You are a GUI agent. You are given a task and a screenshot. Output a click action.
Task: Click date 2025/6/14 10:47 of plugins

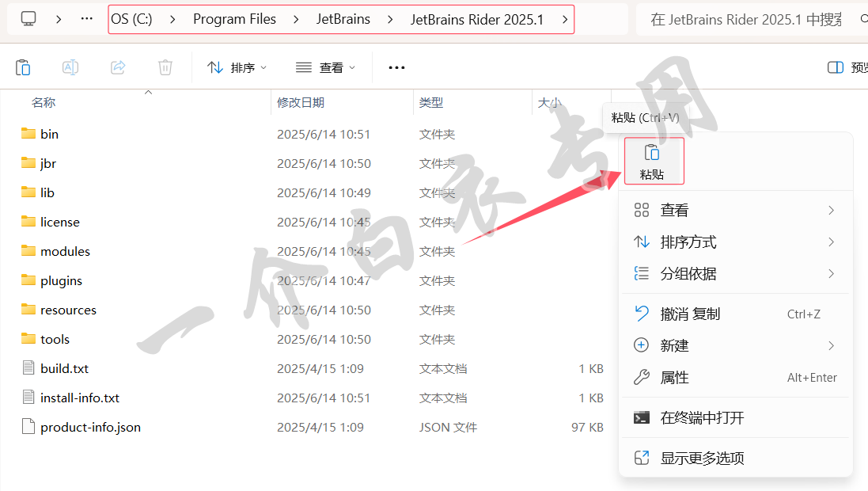click(x=324, y=281)
